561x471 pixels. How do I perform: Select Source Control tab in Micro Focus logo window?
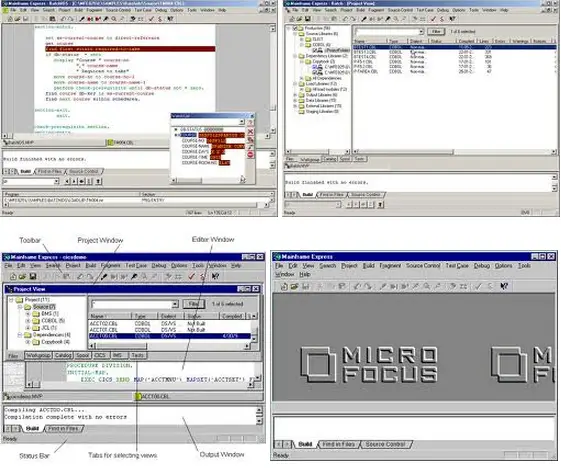coord(385,444)
